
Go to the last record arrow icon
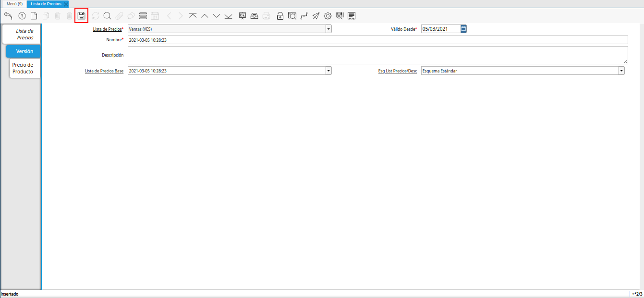[x=228, y=16]
